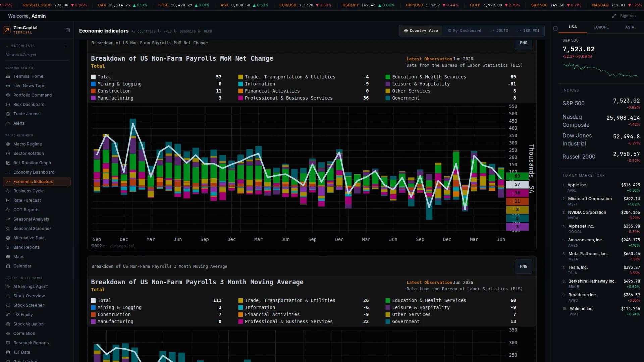
Task: Click the Alternative Data icon
Action: (8, 238)
